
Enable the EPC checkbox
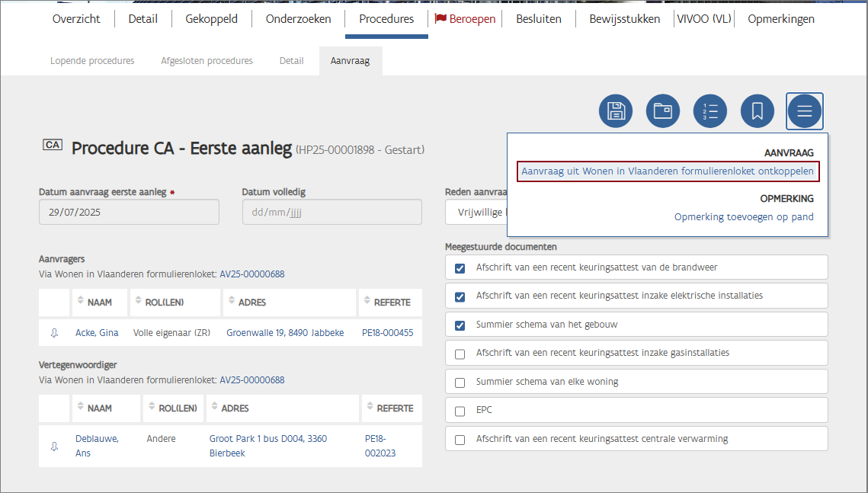tap(460, 411)
